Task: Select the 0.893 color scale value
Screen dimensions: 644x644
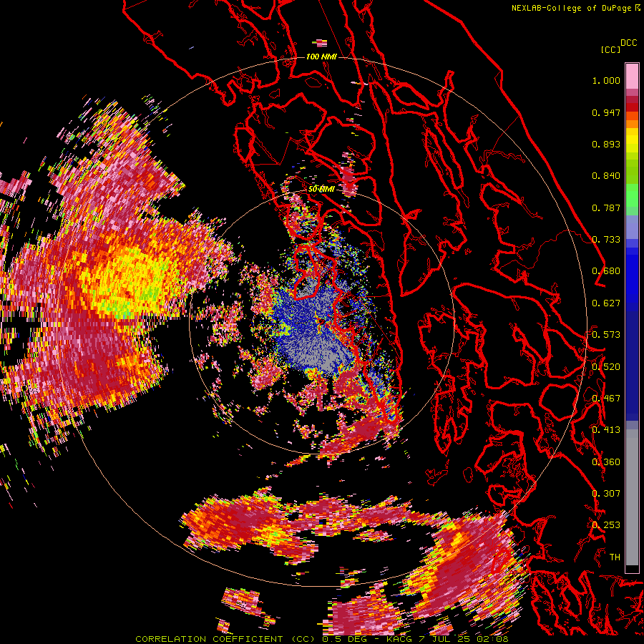Action: click(606, 144)
